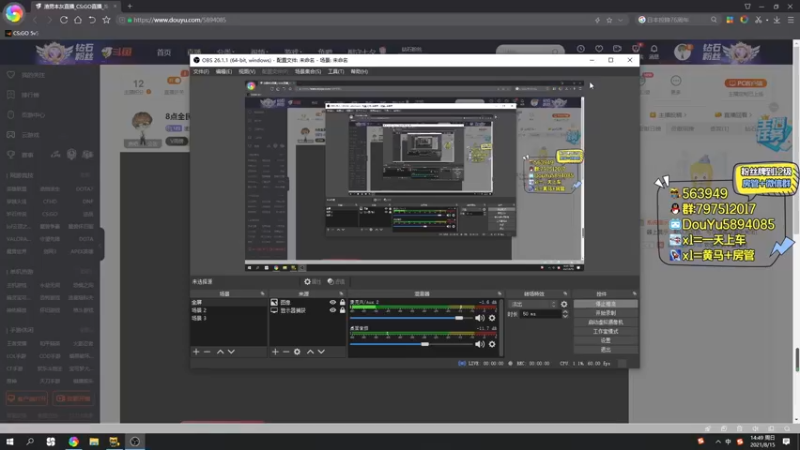Switch to OBS Studio taskbar icon
800x450 pixels.
[135, 441]
